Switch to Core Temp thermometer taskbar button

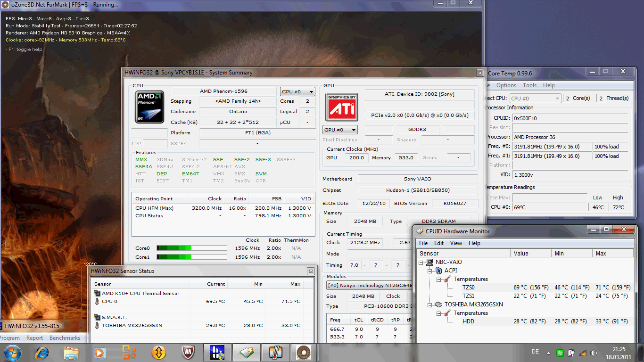(x=276, y=352)
